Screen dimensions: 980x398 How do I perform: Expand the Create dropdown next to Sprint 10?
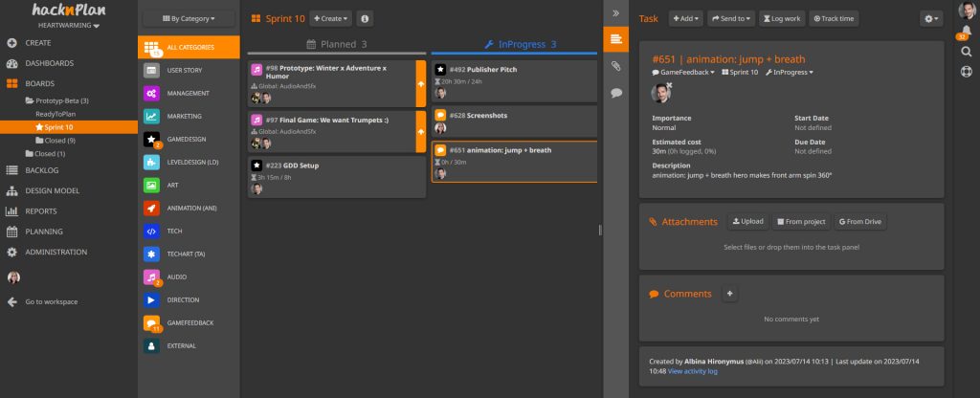(330, 18)
